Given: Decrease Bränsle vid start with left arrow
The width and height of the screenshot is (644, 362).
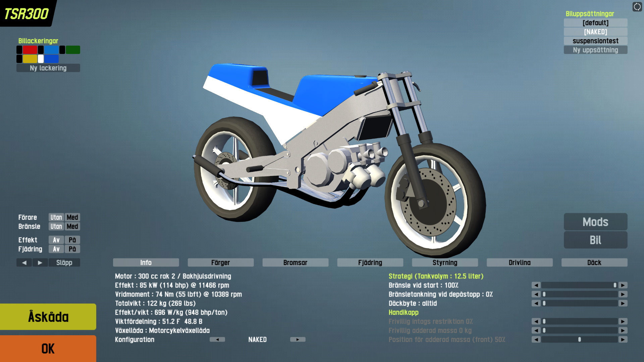Looking at the screenshot, I should pyautogui.click(x=536, y=285).
